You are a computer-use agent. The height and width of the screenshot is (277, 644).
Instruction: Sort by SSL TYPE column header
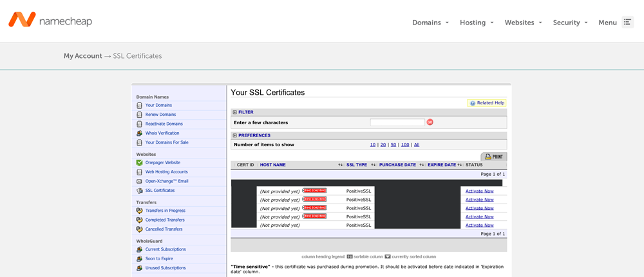click(x=357, y=165)
